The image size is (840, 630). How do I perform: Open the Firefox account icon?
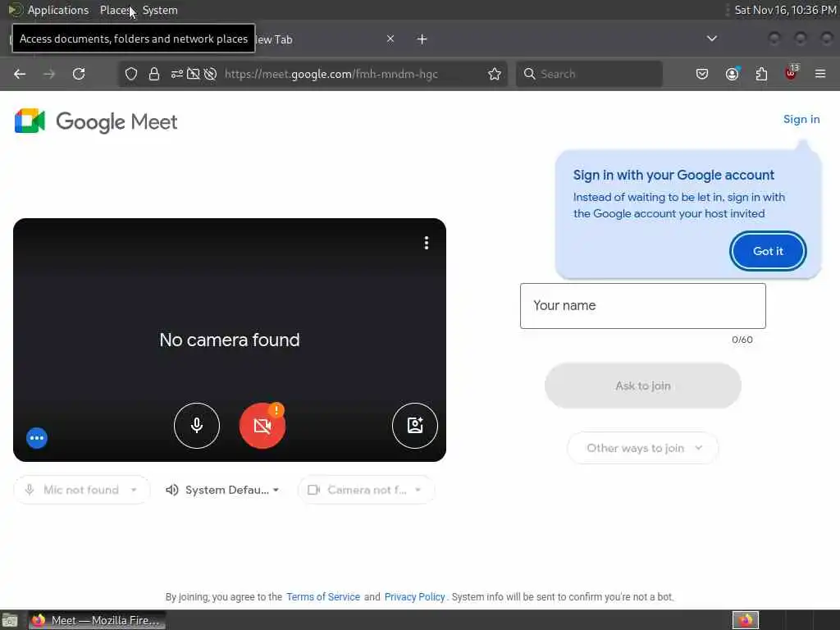732,74
